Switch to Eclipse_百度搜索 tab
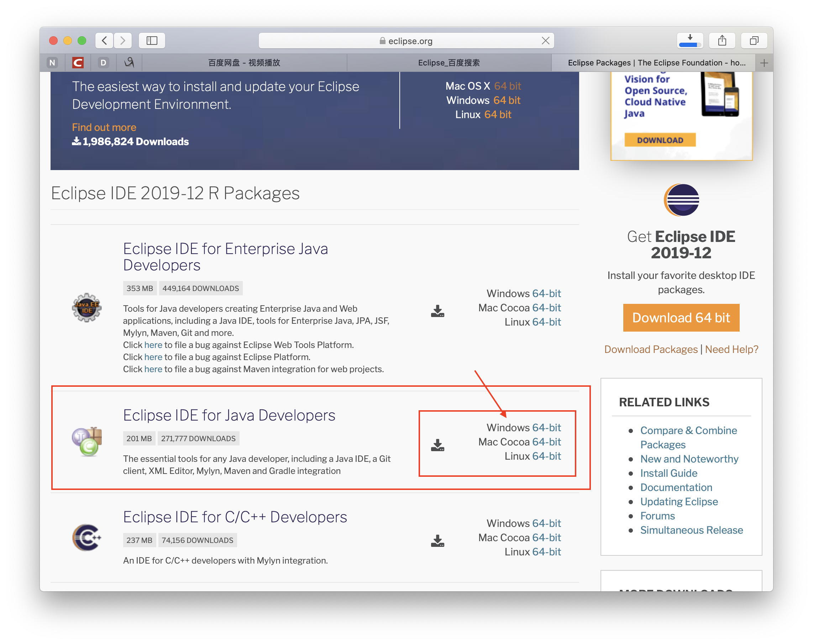813x644 pixels. (449, 63)
